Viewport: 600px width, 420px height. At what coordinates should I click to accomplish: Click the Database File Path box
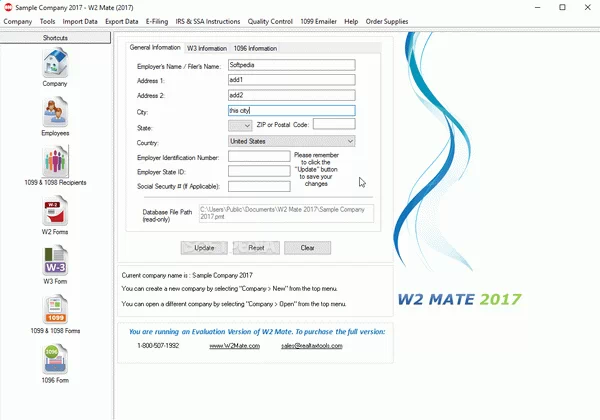[286, 213]
